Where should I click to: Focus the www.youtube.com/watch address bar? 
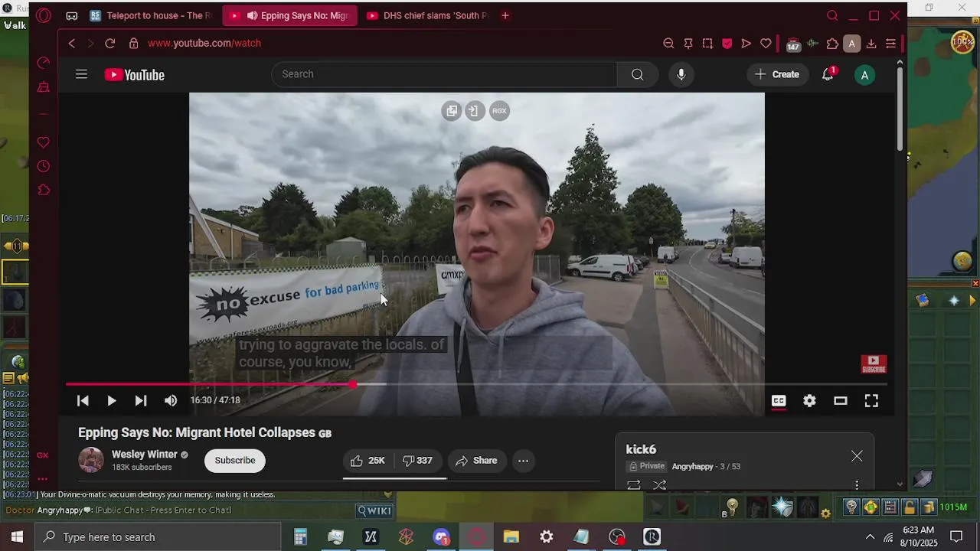[x=204, y=44]
